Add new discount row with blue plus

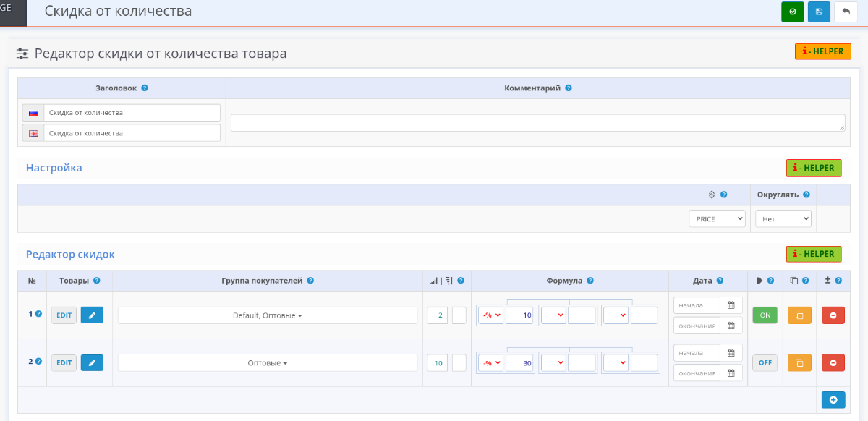(x=833, y=400)
